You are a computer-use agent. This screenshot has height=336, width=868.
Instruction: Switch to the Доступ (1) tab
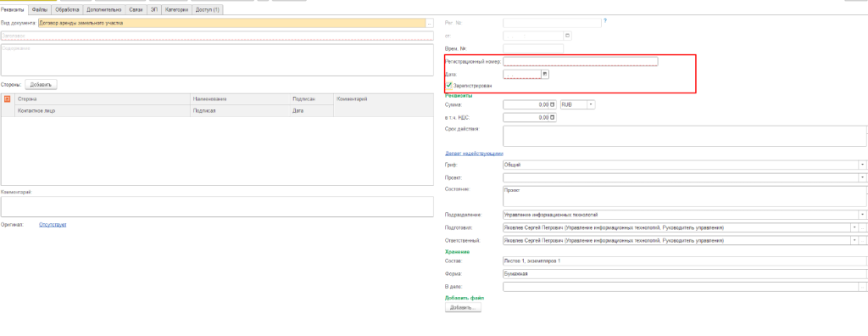[x=208, y=9]
